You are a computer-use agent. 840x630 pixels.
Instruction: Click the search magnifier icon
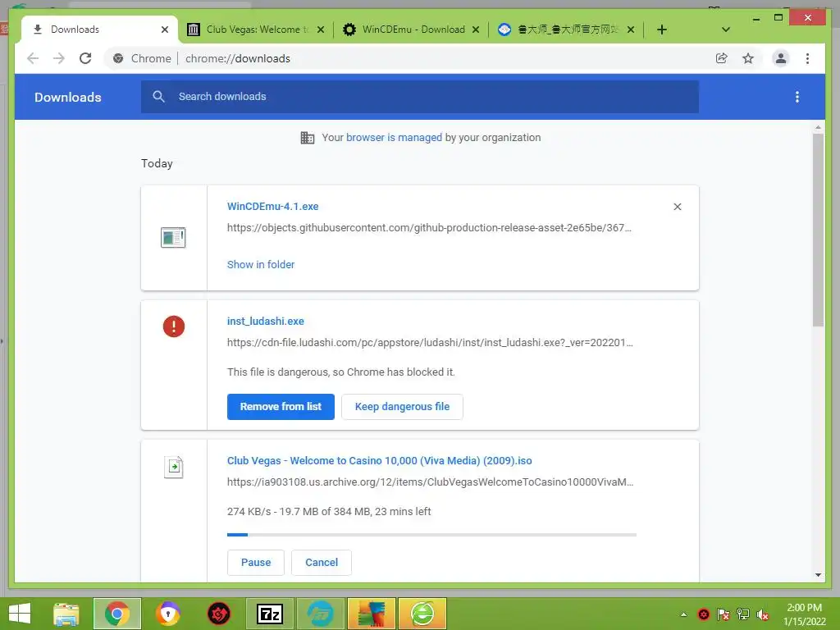tap(158, 97)
